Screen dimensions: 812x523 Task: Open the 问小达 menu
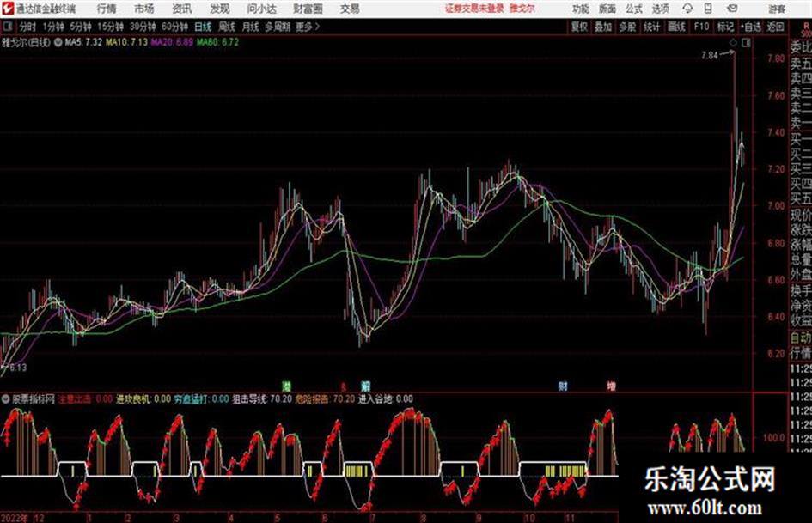tap(261, 9)
